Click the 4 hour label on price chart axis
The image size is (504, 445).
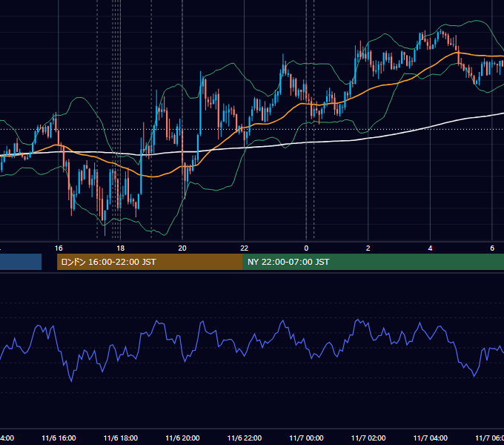click(x=430, y=248)
